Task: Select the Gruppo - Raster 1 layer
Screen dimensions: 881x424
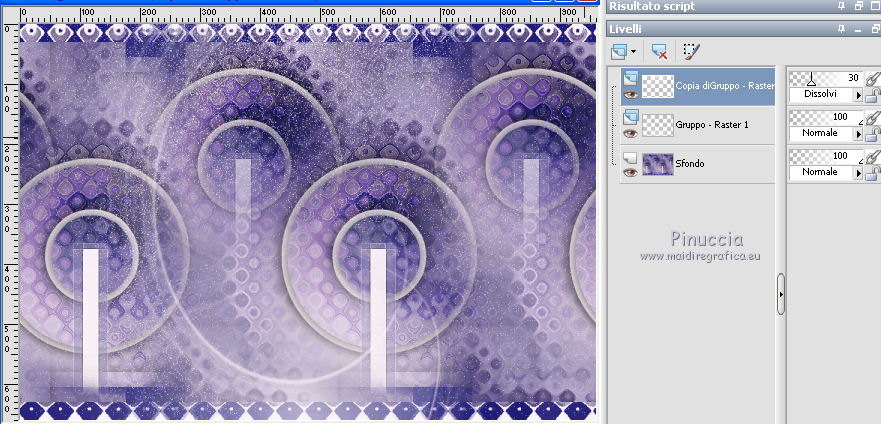Action: (x=697, y=125)
